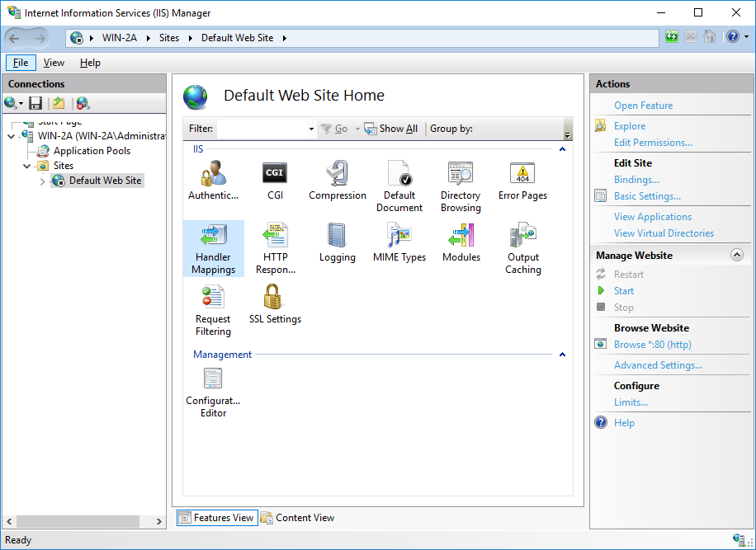Click the Save icon in Connections toolbar
This screenshot has height=550, width=756.
point(35,103)
